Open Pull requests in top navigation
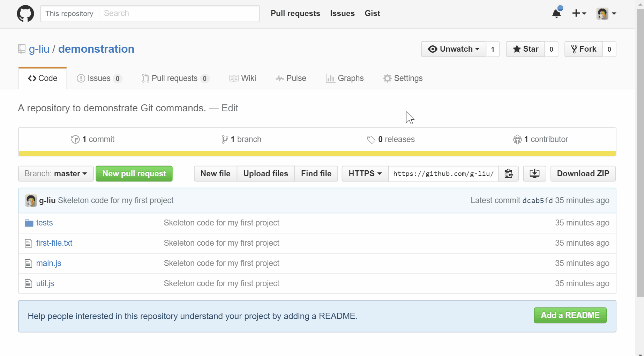The height and width of the screenshot is (356, 644). click(295, 13)
